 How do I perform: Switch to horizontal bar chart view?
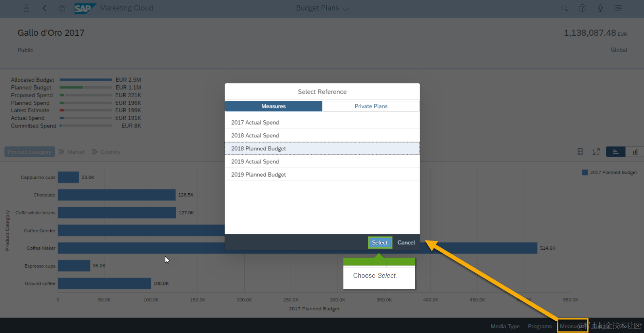[x=615, y=152]
